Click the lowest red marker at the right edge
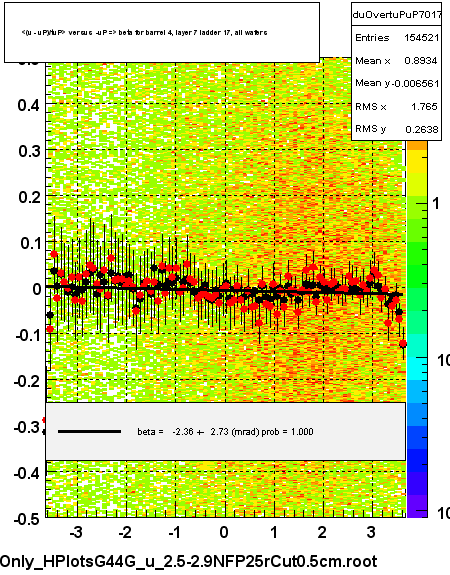Image resolution: width=450 pixels, height=575 pixels. pyautogui.click(x=403, y=344)
